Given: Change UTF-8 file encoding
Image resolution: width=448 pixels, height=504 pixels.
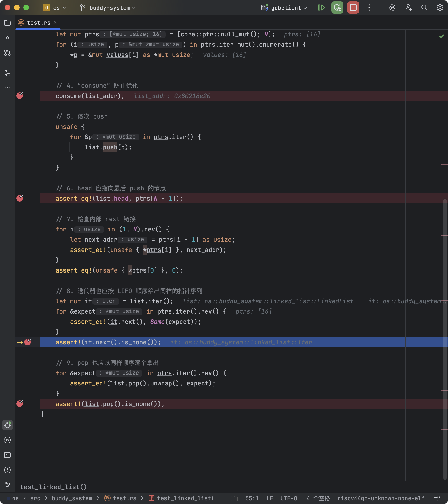Looking at the screenshot, I should [289, 498].
